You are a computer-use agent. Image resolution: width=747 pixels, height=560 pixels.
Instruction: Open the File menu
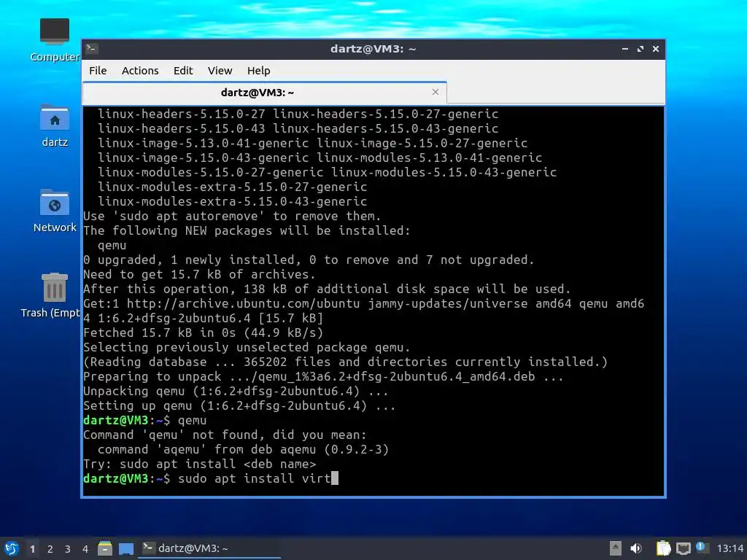(98, 71)
